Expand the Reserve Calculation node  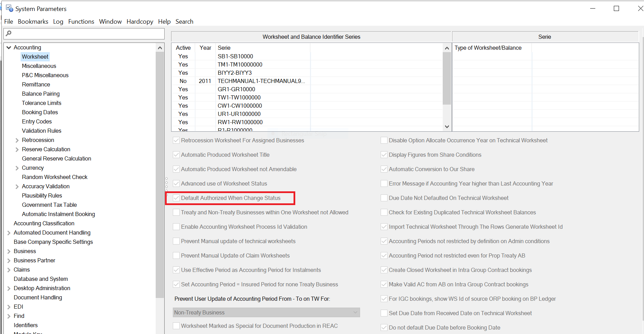[x=17, y=150]
